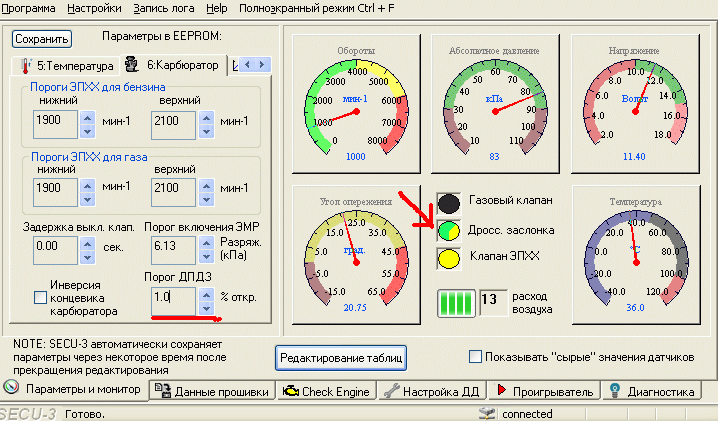This screenshot has width=718, height=421.
Task: Enable Инверсия концевика карбюратора checkbox
Action: tap(39, 296)
